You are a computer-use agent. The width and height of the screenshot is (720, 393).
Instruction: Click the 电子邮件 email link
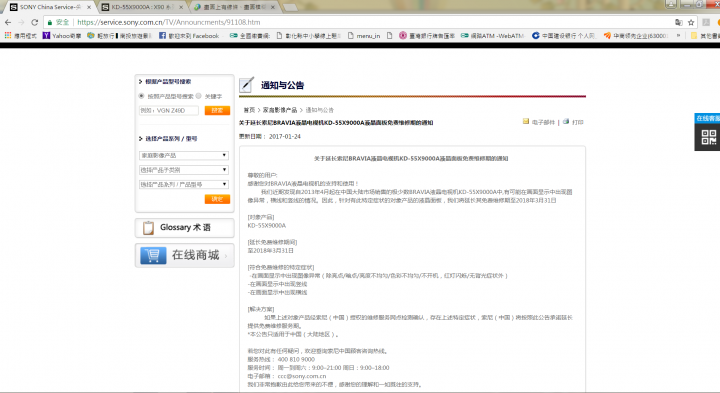(543, 122)
